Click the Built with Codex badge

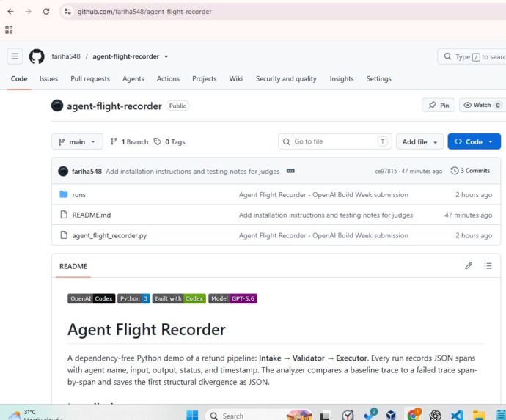(179, 298)
